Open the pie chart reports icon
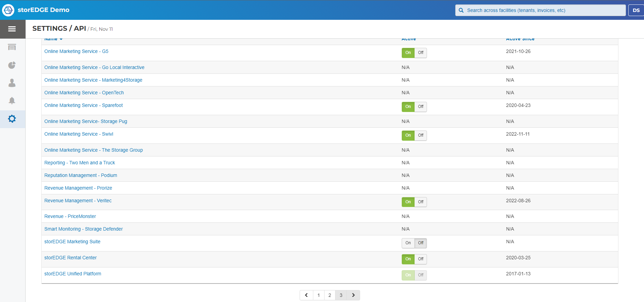The height and width of the screenshot is (302, 644). tap(12, 65)
